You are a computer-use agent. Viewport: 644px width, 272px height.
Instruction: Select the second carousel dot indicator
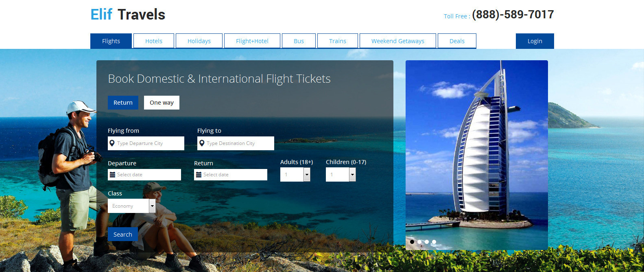click(419, 242)
